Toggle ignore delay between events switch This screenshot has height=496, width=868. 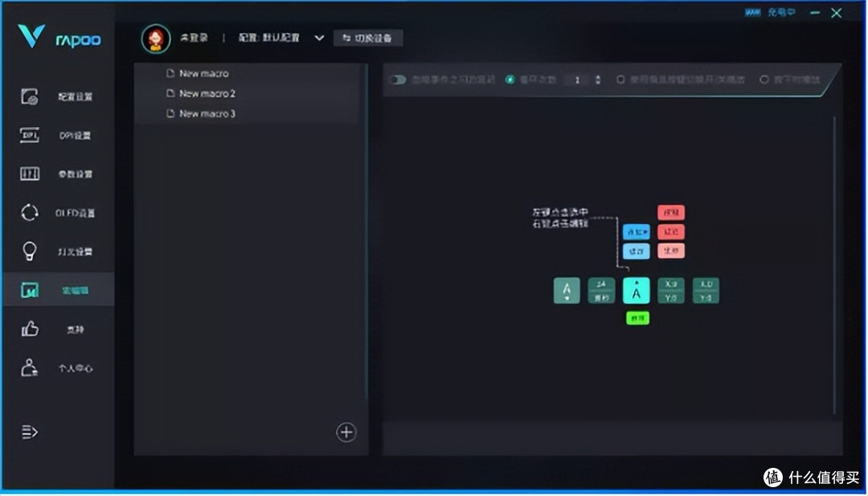click(398, 80)
